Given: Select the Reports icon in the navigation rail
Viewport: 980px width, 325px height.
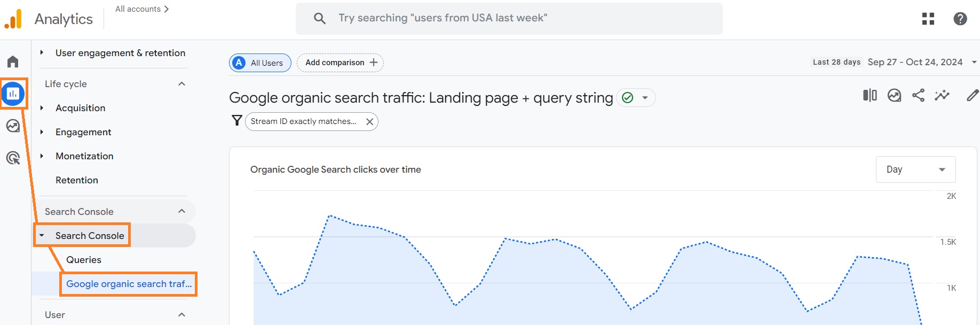Looking at the screenshot, I should point(13,93).
